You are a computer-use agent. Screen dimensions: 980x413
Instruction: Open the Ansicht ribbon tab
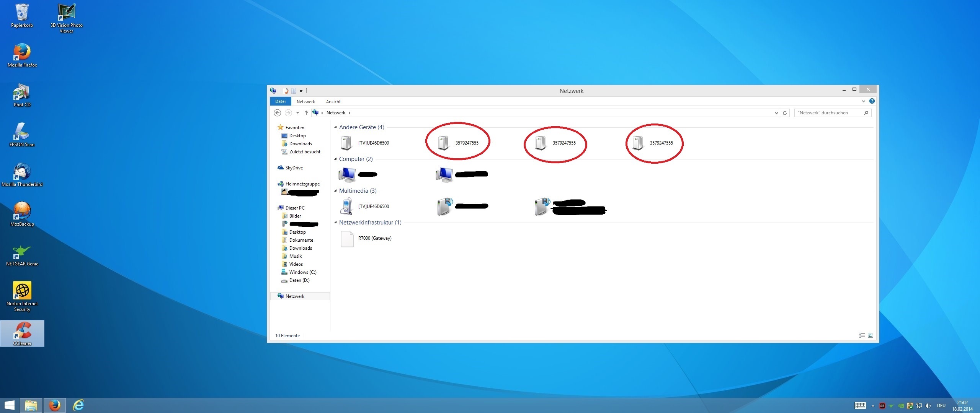333,102
